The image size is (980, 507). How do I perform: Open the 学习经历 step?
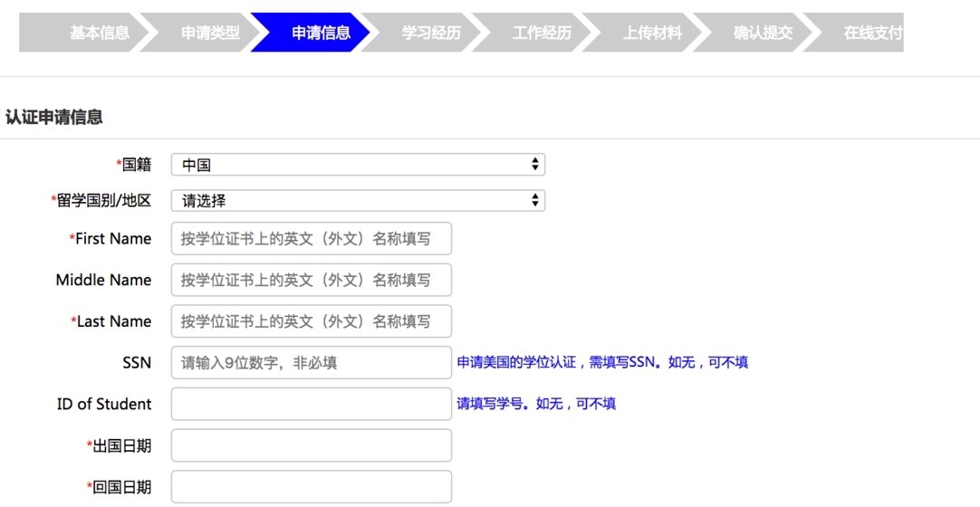[431, 33]
